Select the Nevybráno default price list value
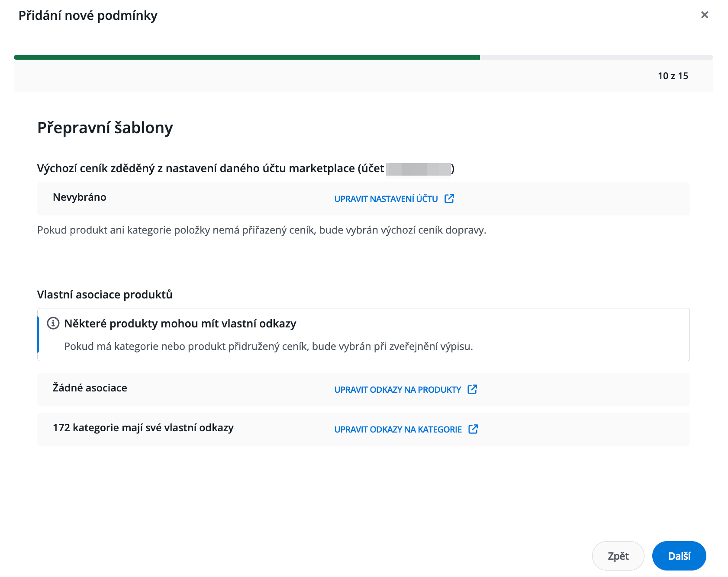 pos(80,197)
